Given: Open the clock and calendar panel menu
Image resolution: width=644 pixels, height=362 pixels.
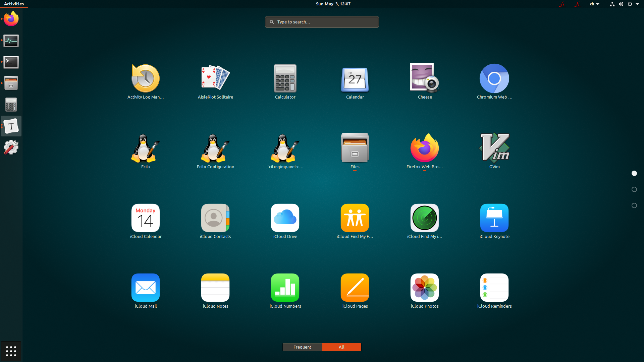Looking at the screenshot, I should (x=333, y=4).
